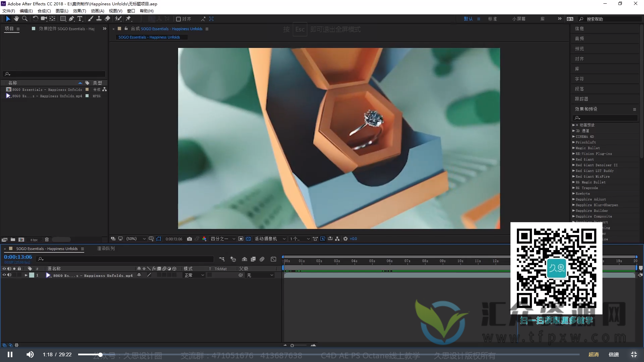The image size is (644, 362).
Task: Select the Rotation tool
Action: point(35,19)
